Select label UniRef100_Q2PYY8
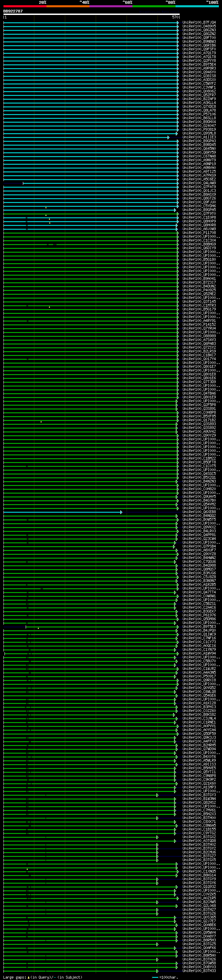The image size is (222, 980). point(199,61)
